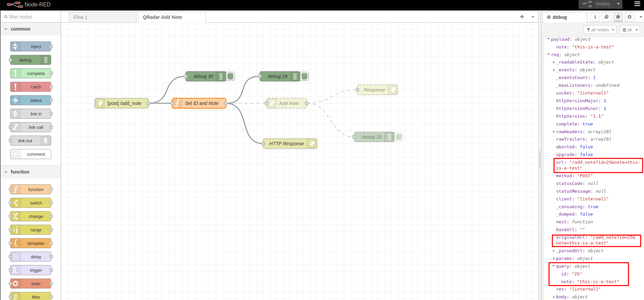Select the debug 30 node body
Image resolution: width=644 pixels, height=300 pixels.
pos(206,76)
